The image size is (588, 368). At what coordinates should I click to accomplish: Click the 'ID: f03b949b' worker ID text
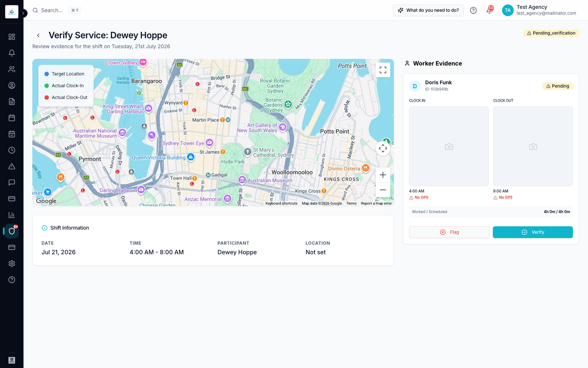pos(437,89)
